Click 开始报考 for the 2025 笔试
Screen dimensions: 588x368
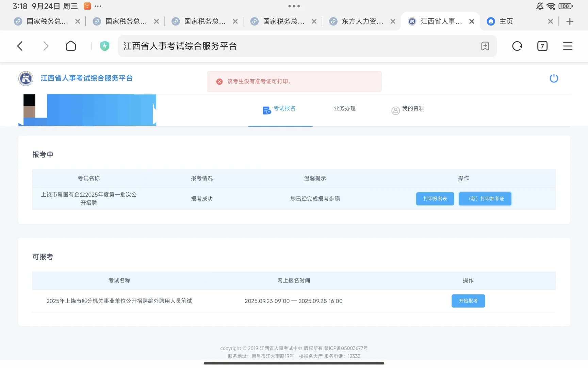click(x=468, y=301)
